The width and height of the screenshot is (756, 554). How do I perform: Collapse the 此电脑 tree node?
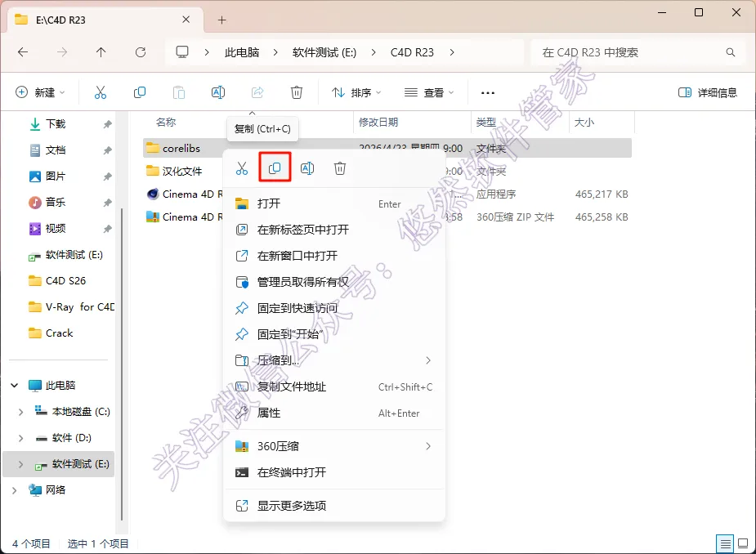(15, 385)
